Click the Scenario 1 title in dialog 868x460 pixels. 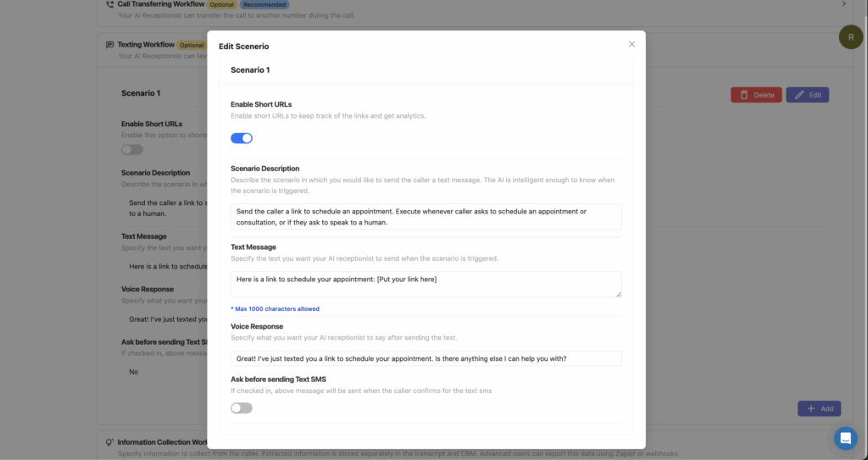250,69
